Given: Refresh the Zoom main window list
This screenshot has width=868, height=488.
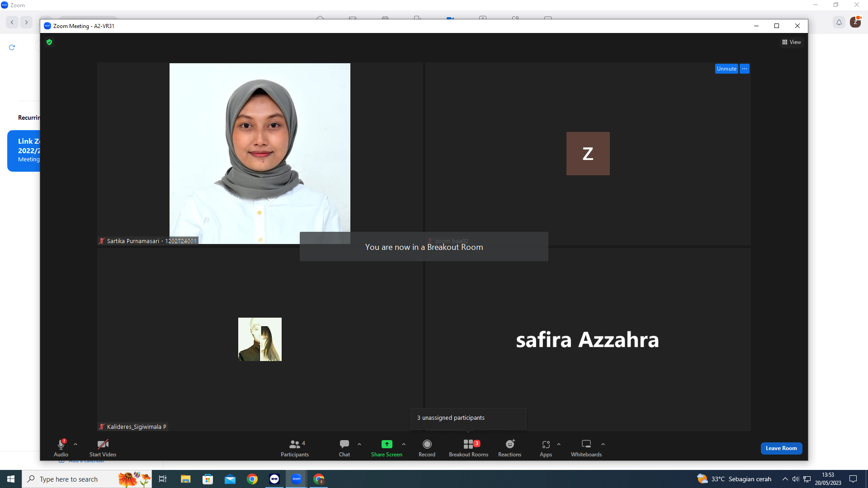Looking at the screenshot, I should (12, 47).
